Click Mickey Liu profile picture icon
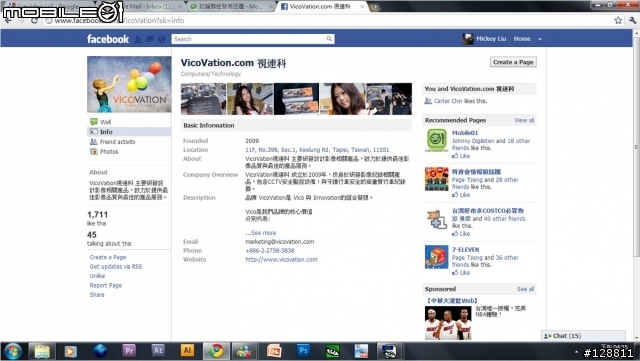 pyautogui.click(x=468, y=39)
